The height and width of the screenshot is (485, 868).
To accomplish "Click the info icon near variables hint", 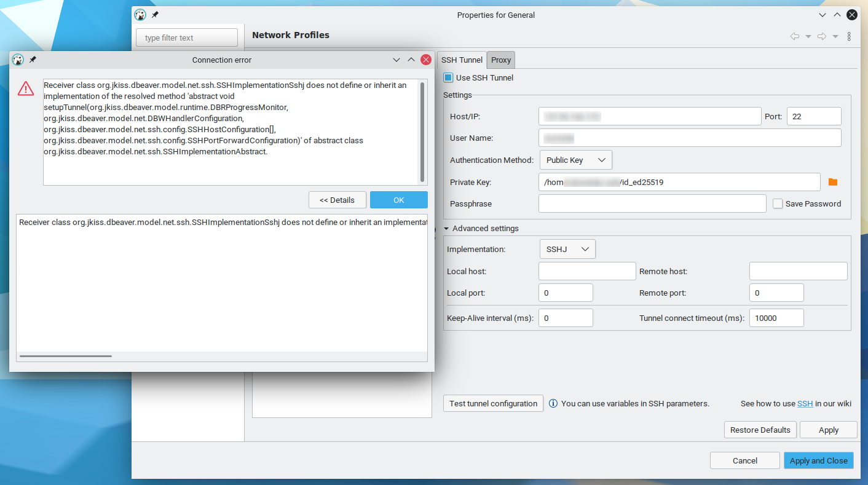I will pos(553,403).
